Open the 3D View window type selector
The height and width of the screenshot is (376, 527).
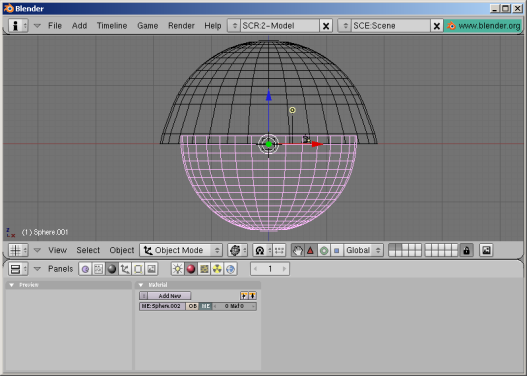18,250
